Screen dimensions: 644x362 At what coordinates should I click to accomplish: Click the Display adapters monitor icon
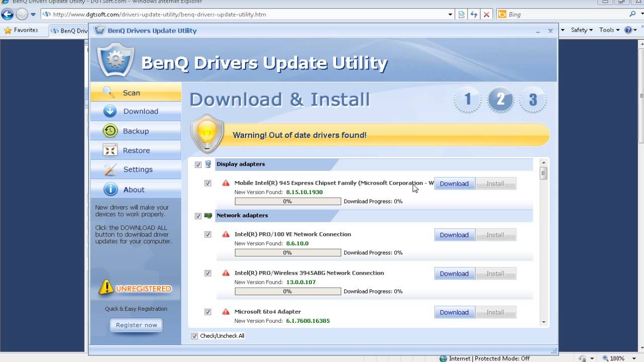(208, 164)
